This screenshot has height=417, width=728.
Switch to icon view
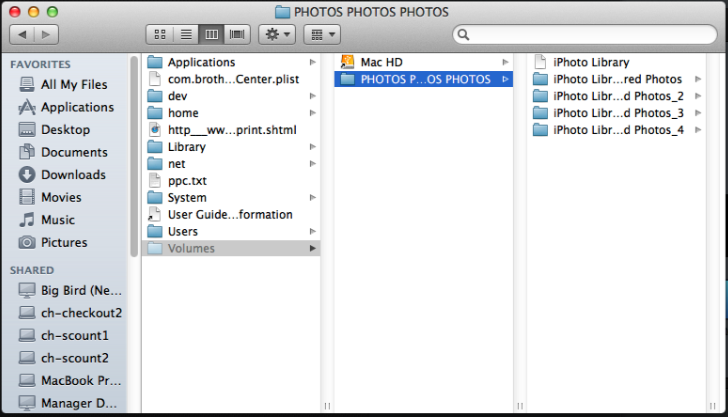pos(160,34)
